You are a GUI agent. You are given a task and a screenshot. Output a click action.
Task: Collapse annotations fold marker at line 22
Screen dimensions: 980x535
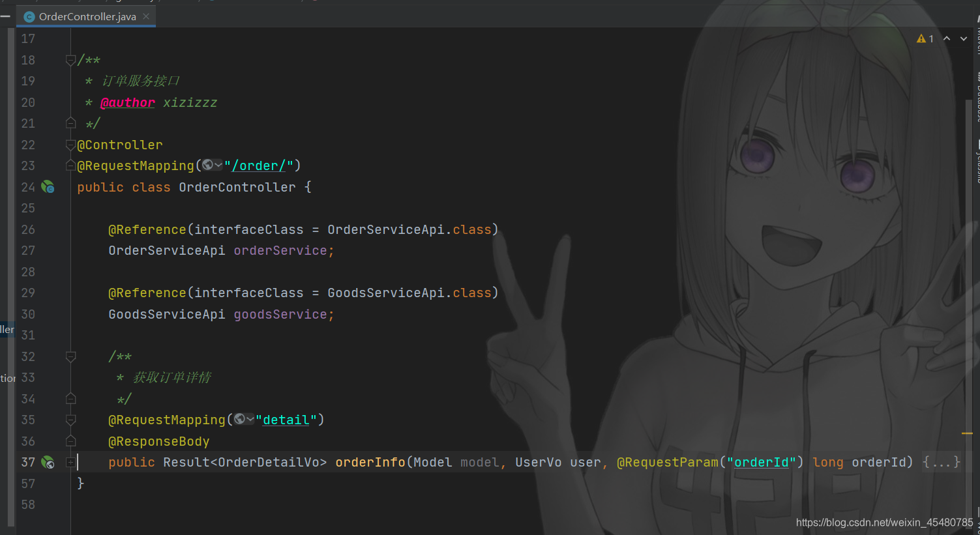tap(70, 145)
